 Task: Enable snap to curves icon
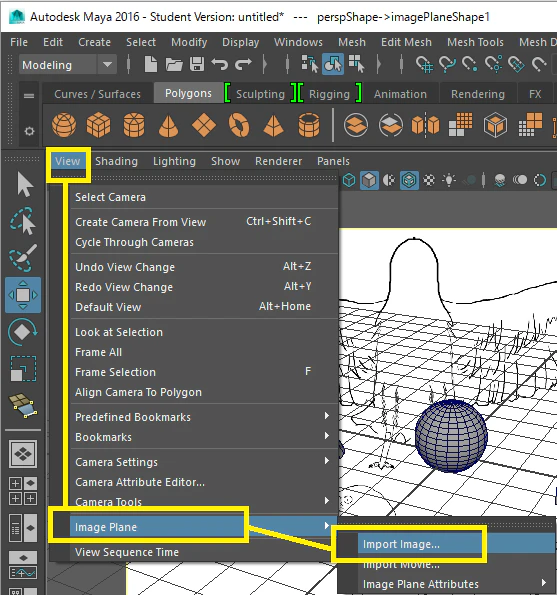click(447, 64)
